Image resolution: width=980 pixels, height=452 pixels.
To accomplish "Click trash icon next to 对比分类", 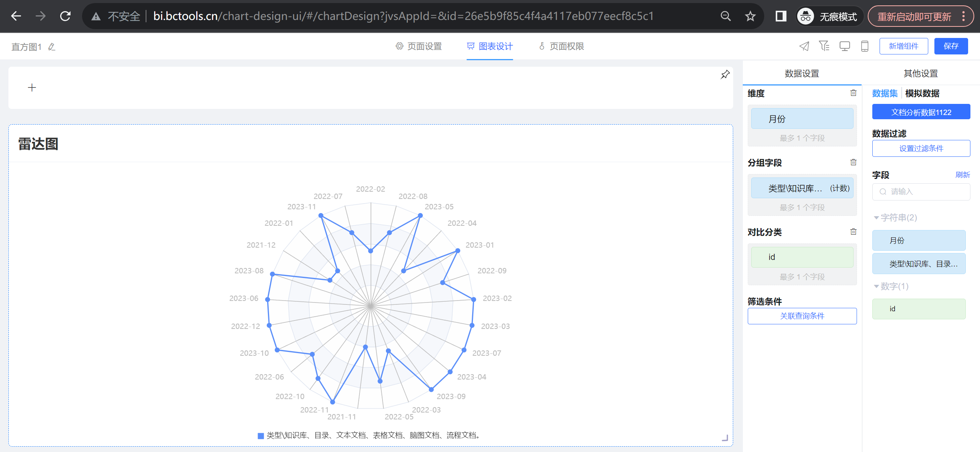I will pos(853,232).
